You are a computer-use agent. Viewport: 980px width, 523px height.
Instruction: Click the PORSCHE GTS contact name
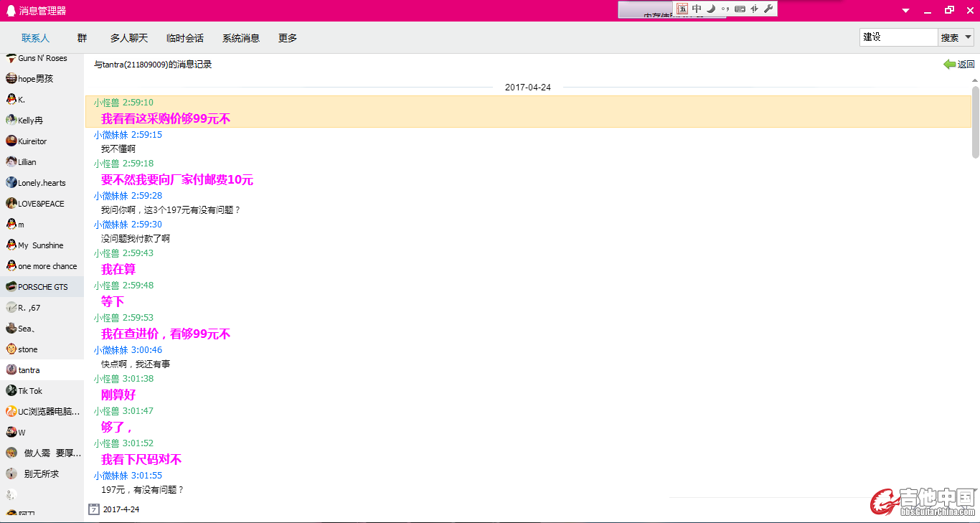[43, 287]
